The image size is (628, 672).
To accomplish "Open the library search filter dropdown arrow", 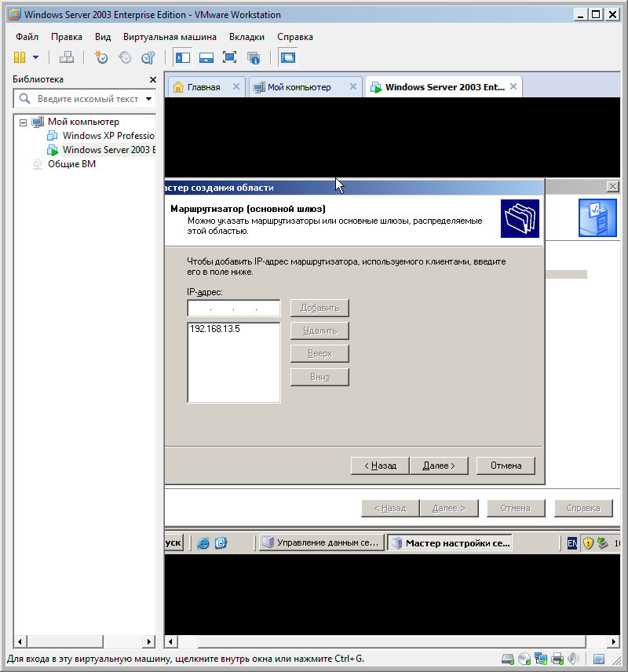I will click(x=148, y=99).
